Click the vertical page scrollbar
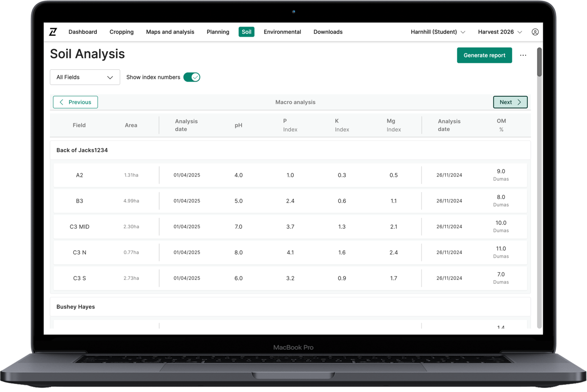The image size is (587, 392). [x=540, y=62]
